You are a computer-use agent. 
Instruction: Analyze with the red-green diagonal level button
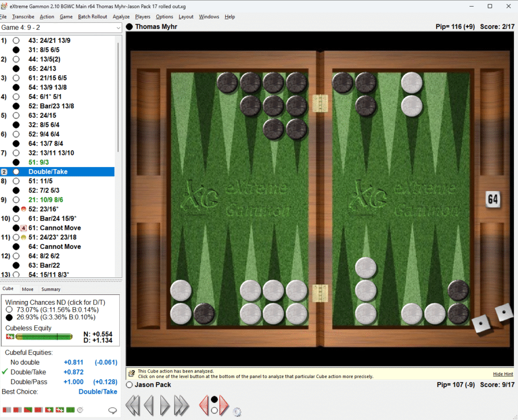(x=28, y=410)
